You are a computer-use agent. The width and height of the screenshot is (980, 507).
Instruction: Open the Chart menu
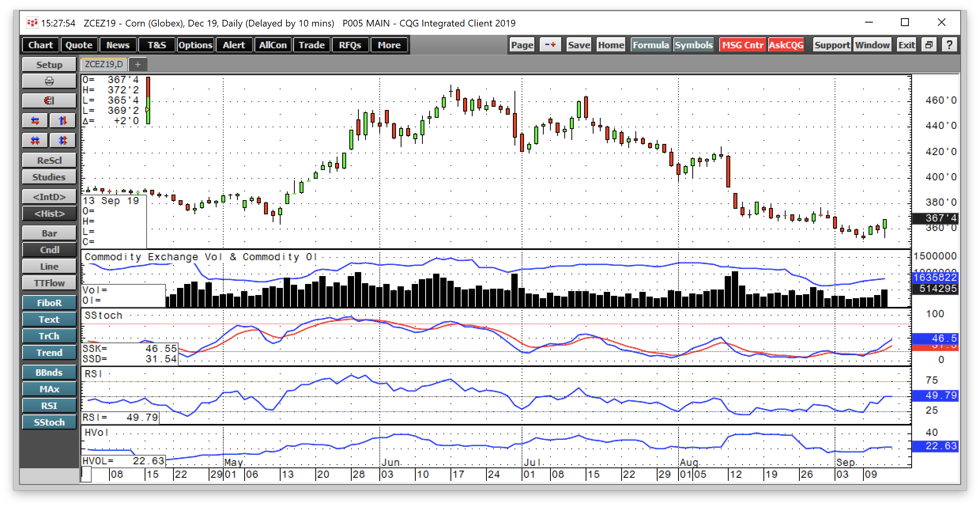(40, 45)
